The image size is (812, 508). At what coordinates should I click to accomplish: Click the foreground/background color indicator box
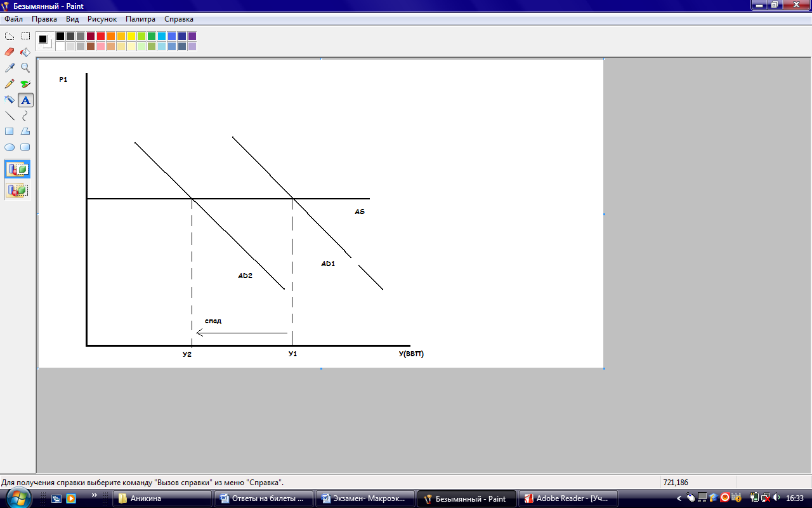coord(44,41)
